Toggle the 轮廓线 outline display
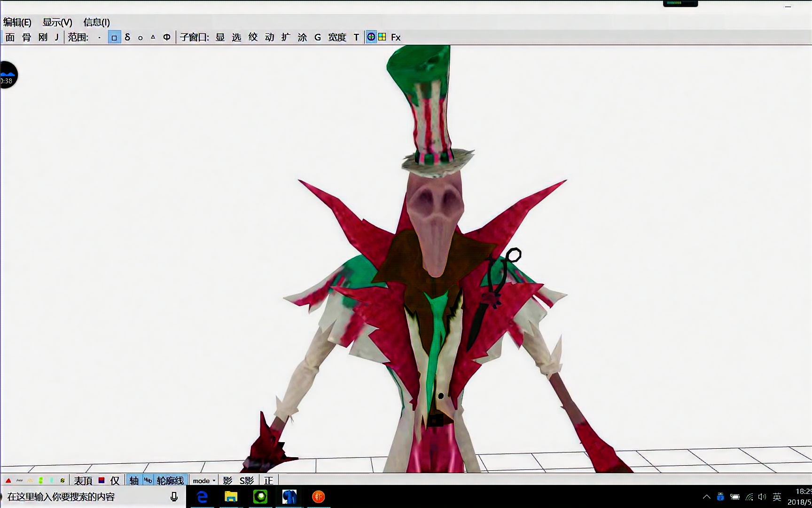The height and width of the screenshot is (508, 812). 170,480
